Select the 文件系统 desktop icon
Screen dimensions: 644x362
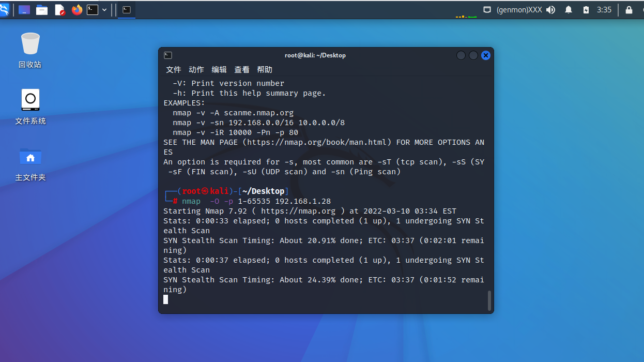[x=30, y=107]
